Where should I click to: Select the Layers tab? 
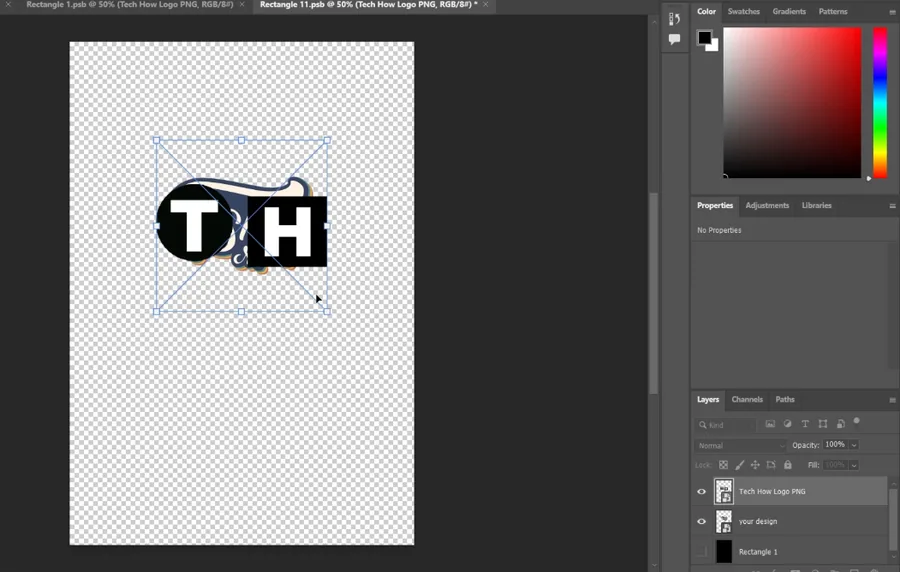coord(708,399)
